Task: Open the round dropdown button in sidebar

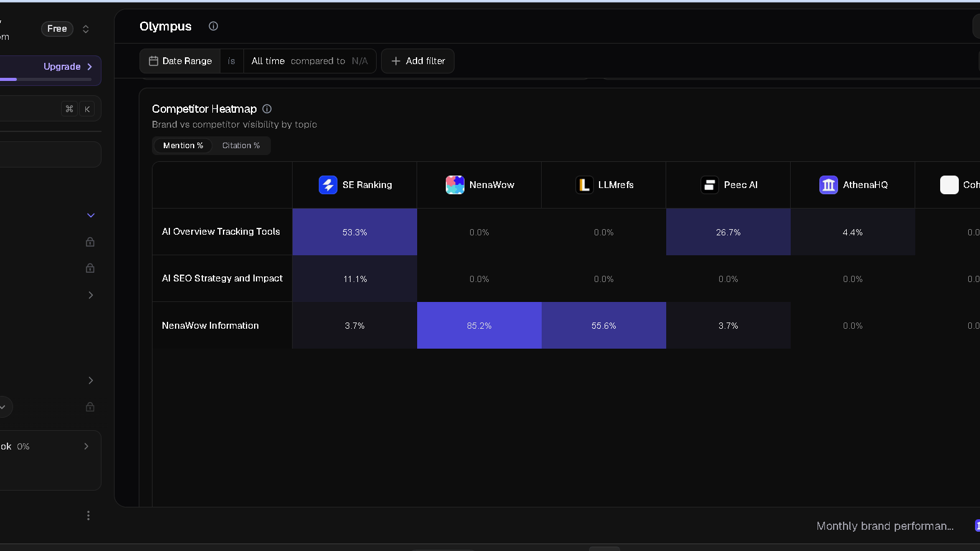Action: [x=3, y=407]
